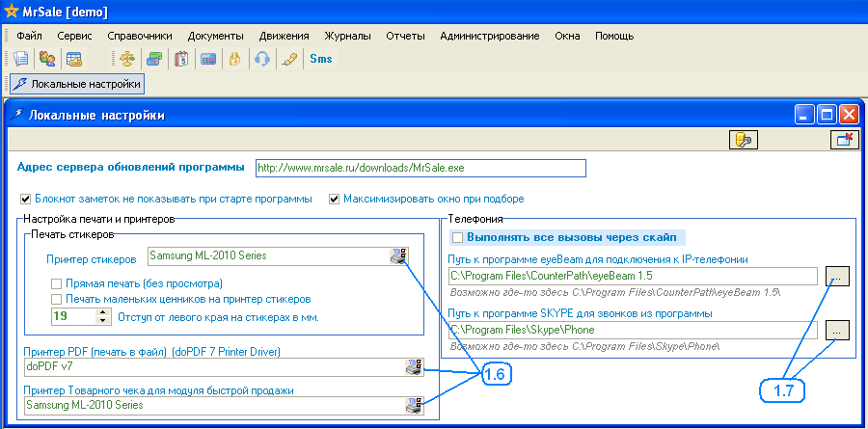Click printer select icon in doPDF v7 field
Screen dimensions: 868x429
pos(414,367)
